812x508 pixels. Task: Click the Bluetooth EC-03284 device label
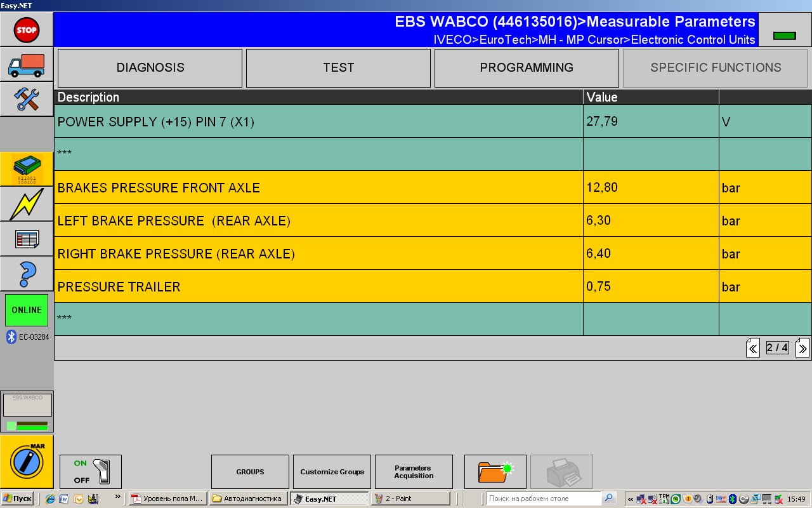tap(27, 337)
